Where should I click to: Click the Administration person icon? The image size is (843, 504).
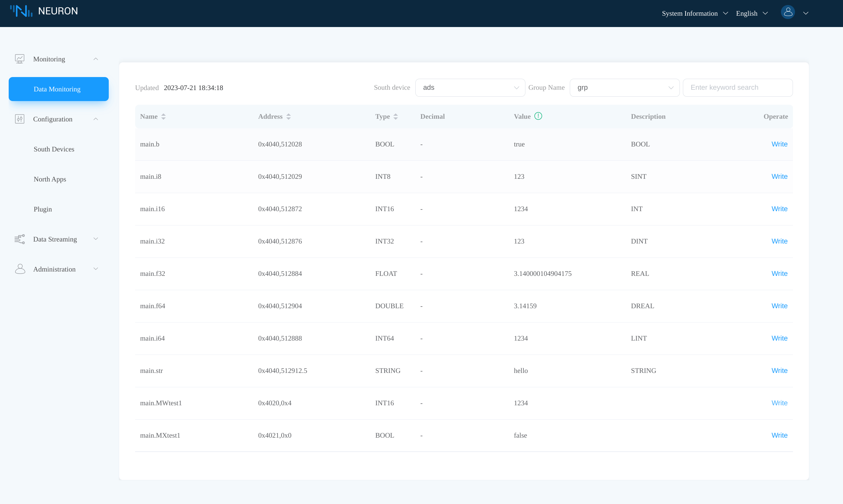[20, 269]
